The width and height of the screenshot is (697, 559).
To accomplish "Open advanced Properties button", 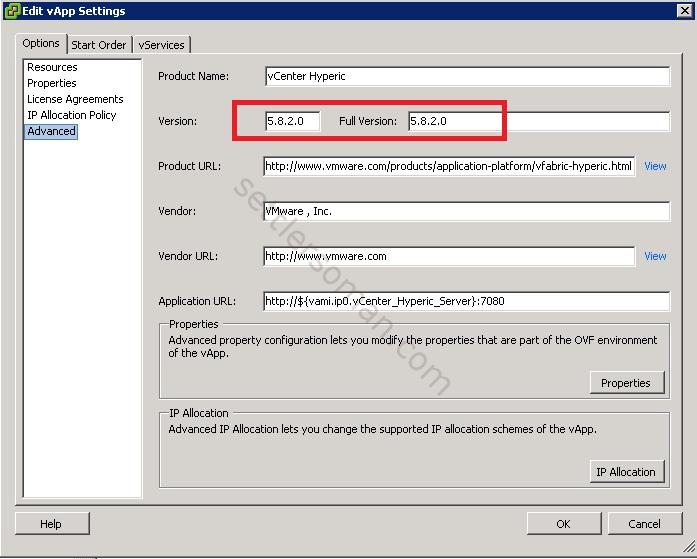I will pos(625,383).
